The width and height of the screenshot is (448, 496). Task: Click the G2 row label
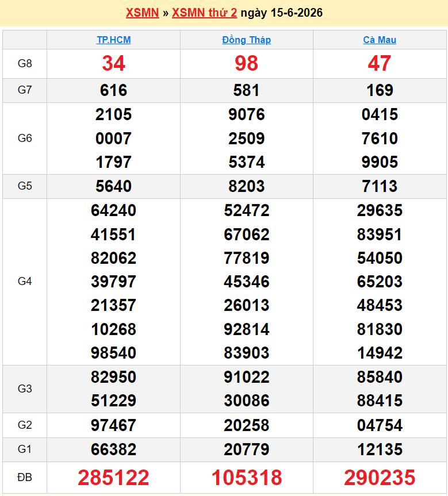pyautogui.click(x=25, y=425)
